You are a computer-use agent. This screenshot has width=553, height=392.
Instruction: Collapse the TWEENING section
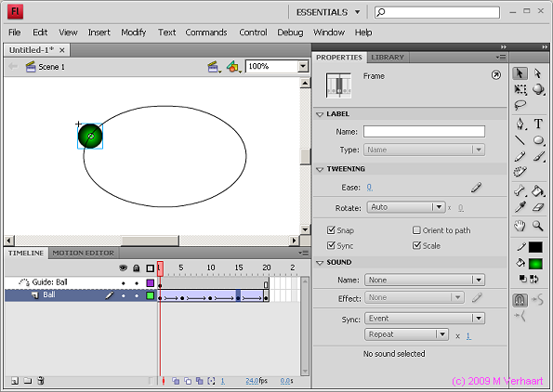(x=320, y=169)
